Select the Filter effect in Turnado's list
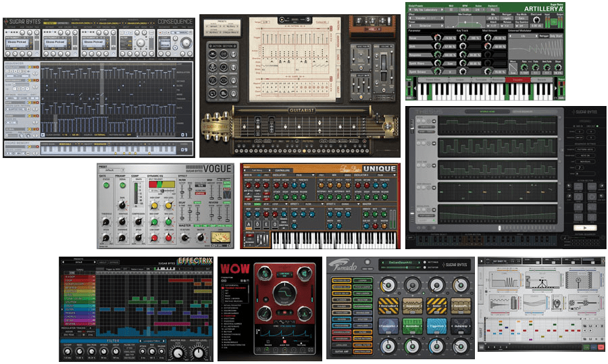Viewport: 608px width, 364px height. (x=363, y=332)
